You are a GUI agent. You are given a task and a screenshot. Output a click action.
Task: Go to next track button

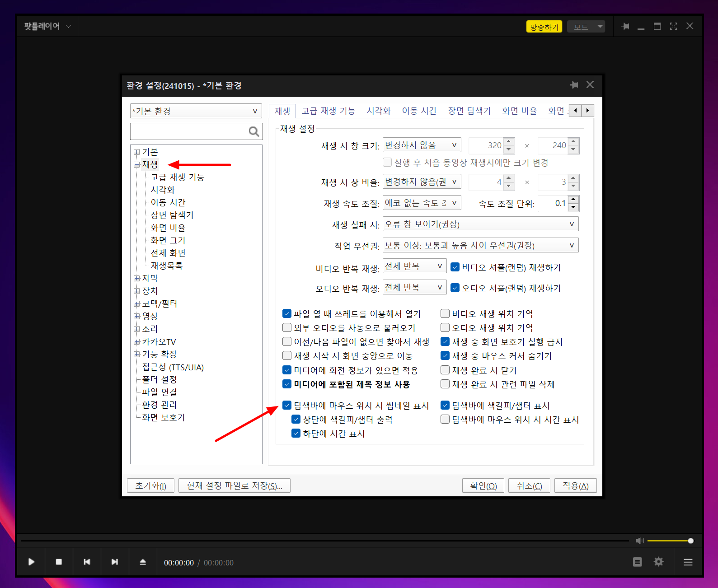point(115,562)
